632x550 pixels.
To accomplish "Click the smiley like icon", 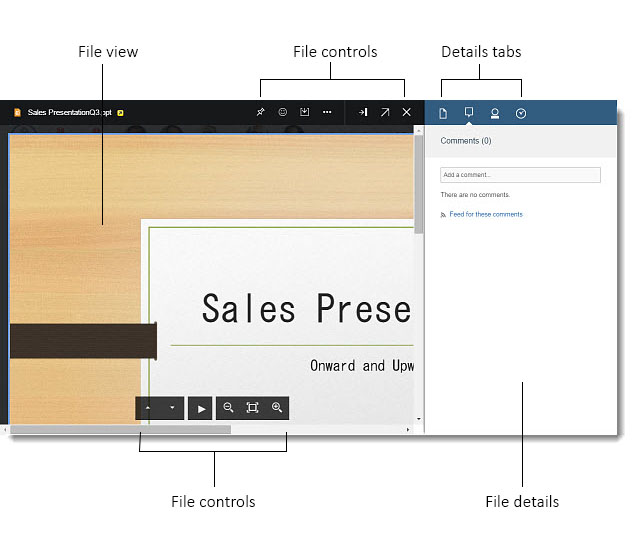I will (283, 112).
